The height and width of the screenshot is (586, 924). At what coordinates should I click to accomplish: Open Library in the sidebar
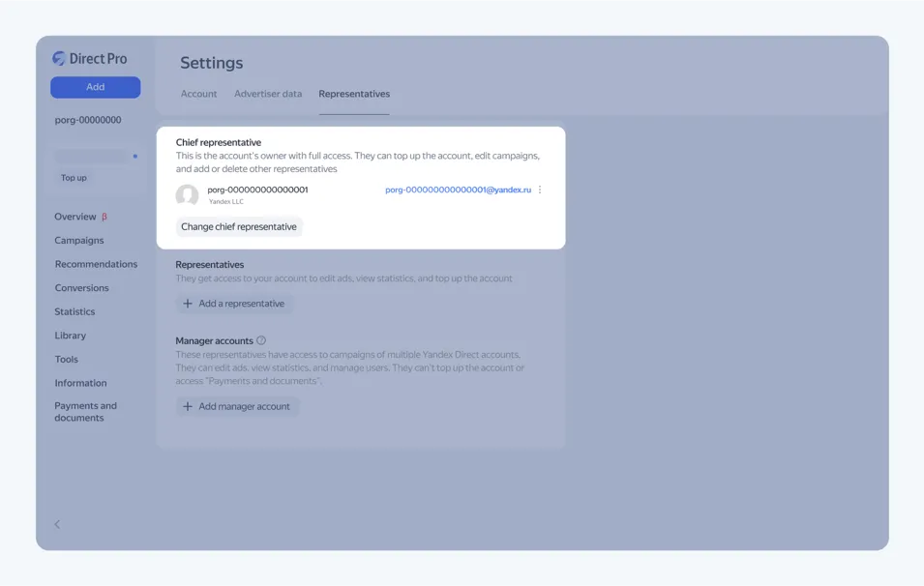[70, 336]
